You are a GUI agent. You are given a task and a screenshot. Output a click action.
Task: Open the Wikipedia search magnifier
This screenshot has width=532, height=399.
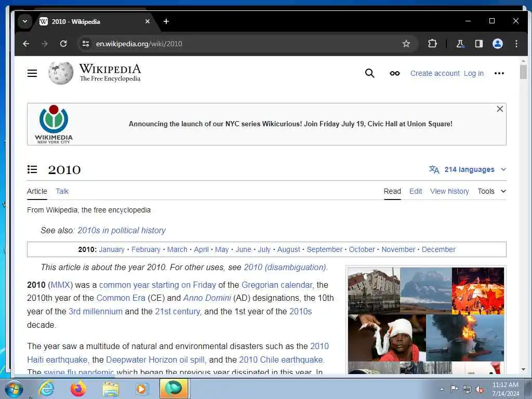point(370,73)
